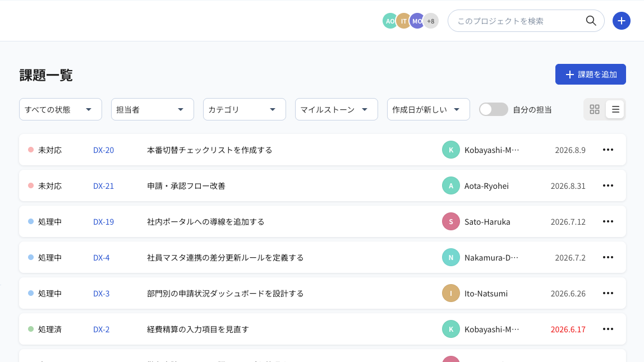Screen dimensions: 644x362
Task: Click title 部門別の申請状況ダッシュボードを設計する
Action: (x=225, y=294)
